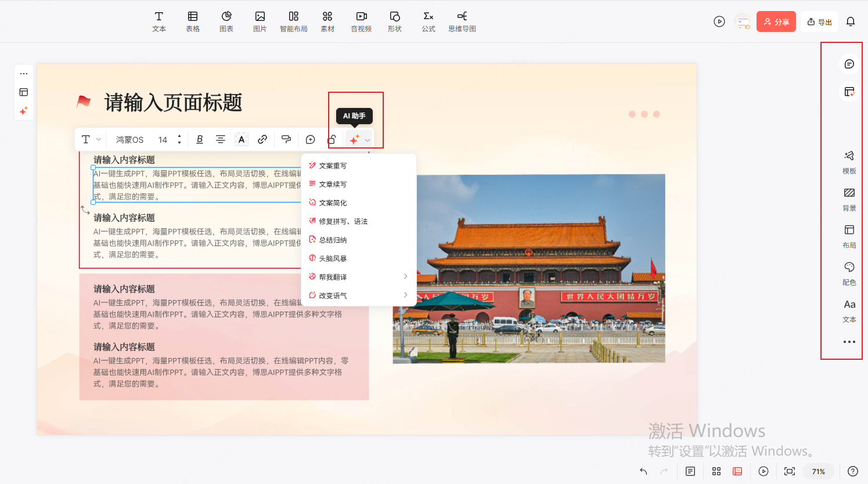This screenshot has height=484, width=868.
Task: Open 文本 text style panel in sidebar
Action: point(849,310)
